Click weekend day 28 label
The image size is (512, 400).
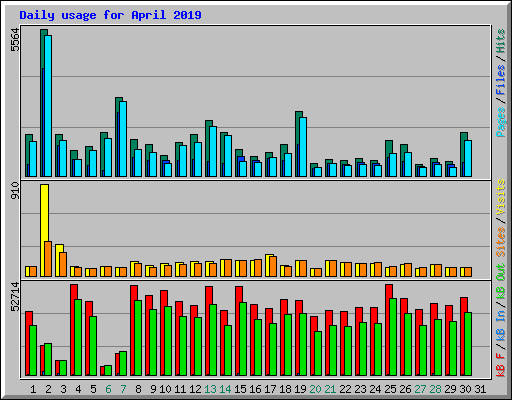click(435, 389)
